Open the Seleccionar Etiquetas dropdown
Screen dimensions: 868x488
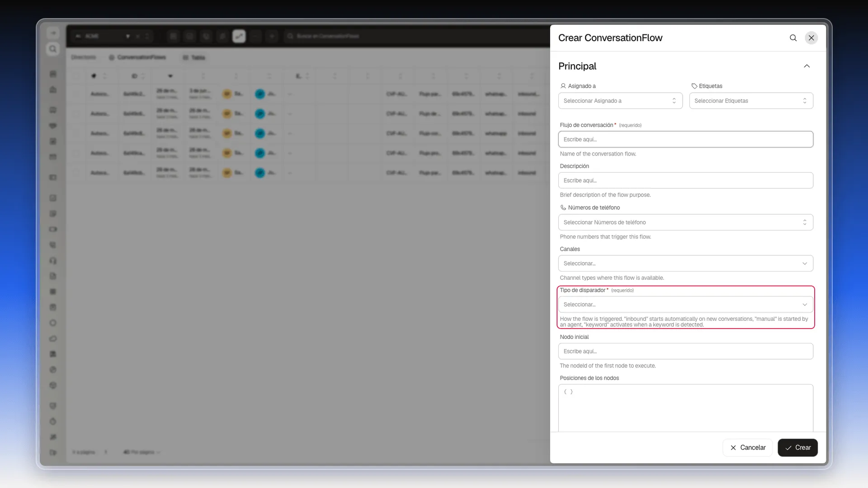pyautogui.click(x=751, y=101)
